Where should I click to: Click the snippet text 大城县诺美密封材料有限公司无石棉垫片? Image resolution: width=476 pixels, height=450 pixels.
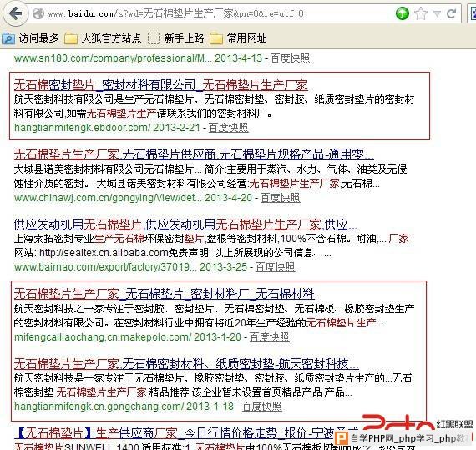pos(104,169)
